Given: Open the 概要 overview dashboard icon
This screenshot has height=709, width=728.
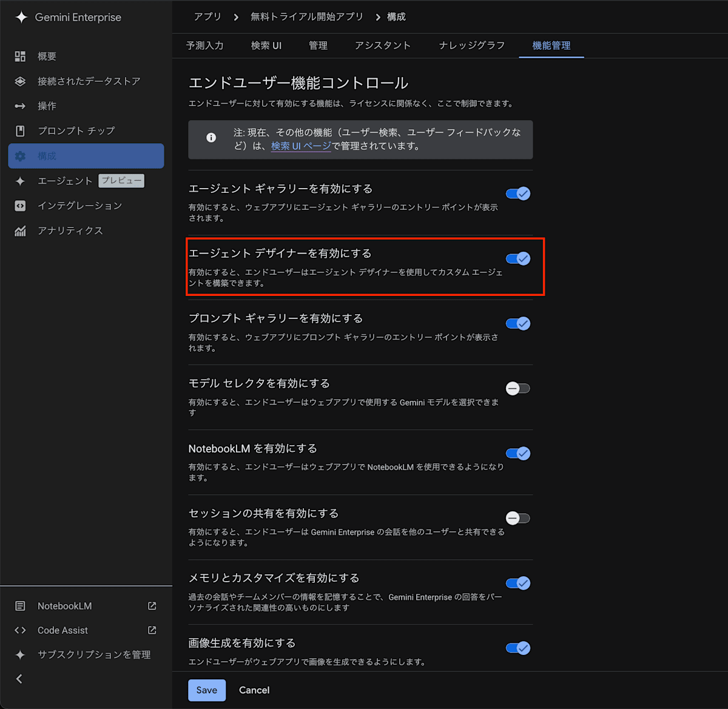Looking at the screenshot, I should [x=20, y=56].
